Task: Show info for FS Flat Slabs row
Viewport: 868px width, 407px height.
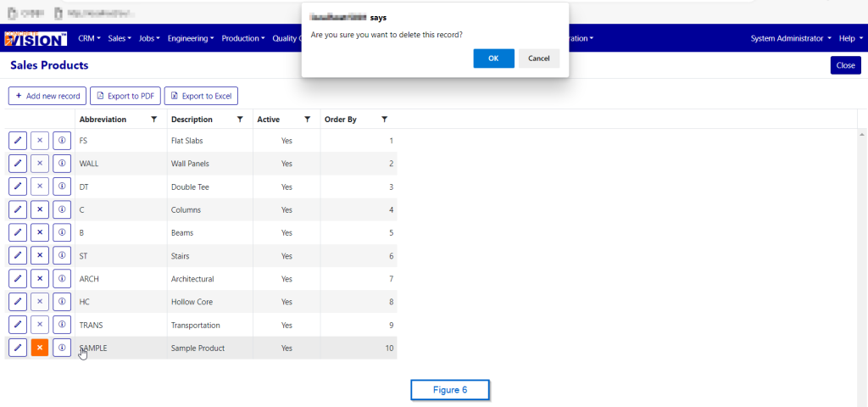Action: pos(62,141)
